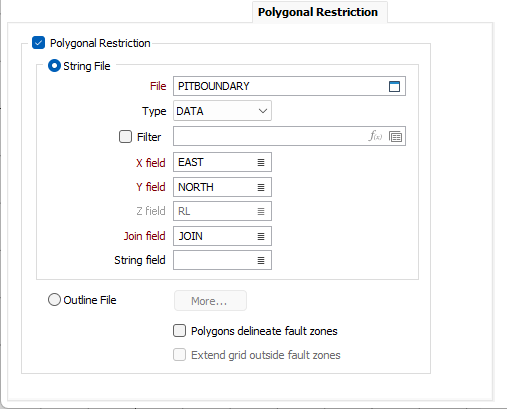Enable the Filter checkbox
The height and width of the screenshot is (409, 507).
coord(125,137)
